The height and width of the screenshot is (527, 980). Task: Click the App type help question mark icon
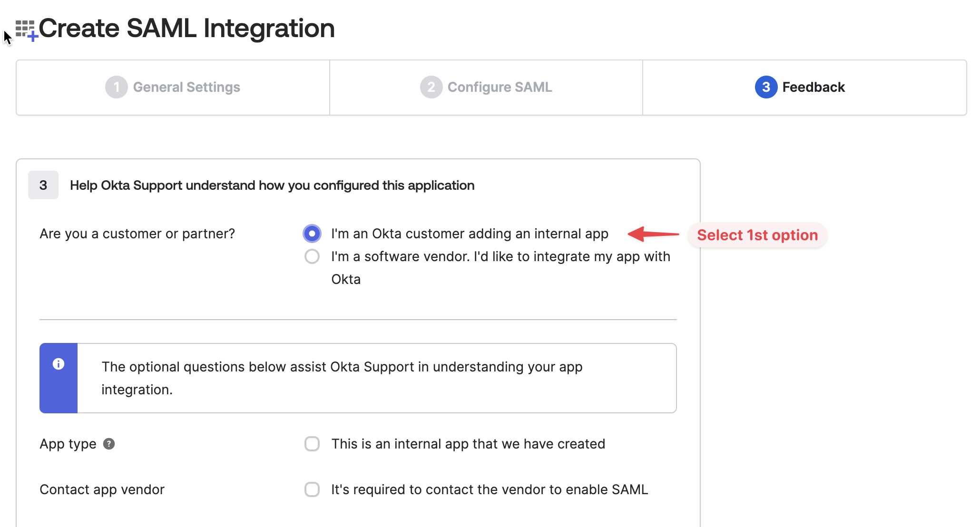click(x=109, y=444)
